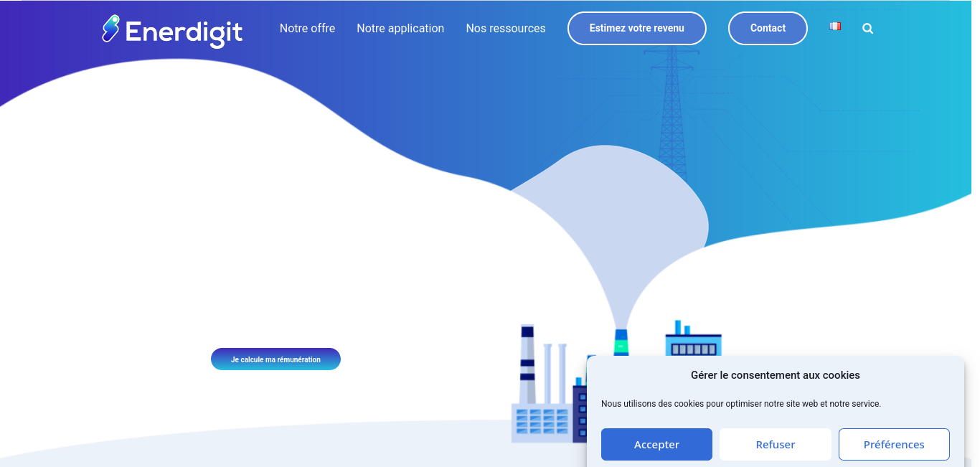980x467 pixels.
Task: Click the small blue factory with windows
Action: pos(692,343)
